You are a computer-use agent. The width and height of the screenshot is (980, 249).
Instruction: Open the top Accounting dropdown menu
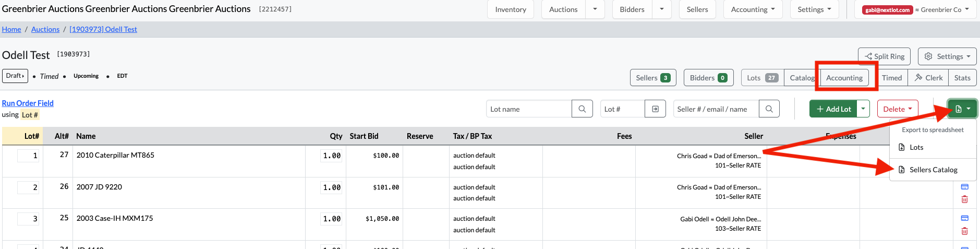tap(753, 9)
